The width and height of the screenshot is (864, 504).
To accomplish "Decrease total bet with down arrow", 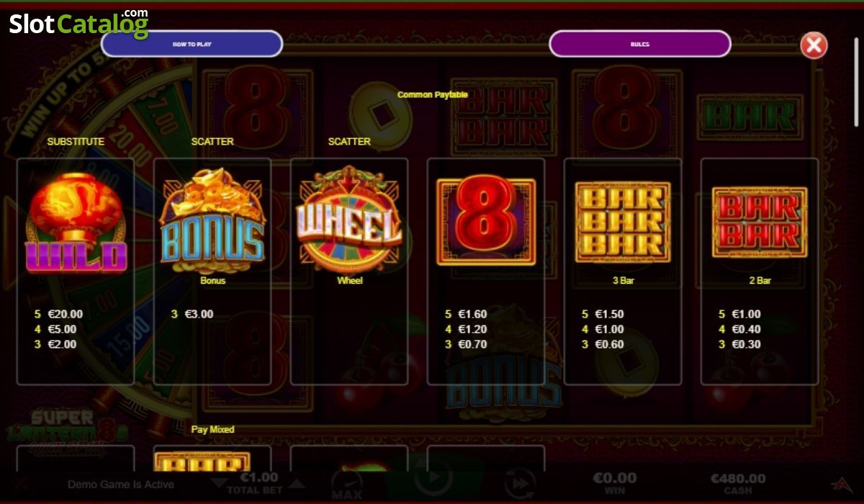I will click(x=219, y=483).
